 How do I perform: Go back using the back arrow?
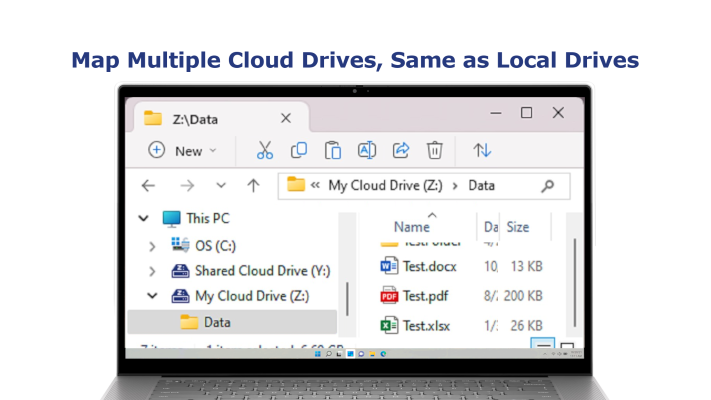tap(149, 185)
